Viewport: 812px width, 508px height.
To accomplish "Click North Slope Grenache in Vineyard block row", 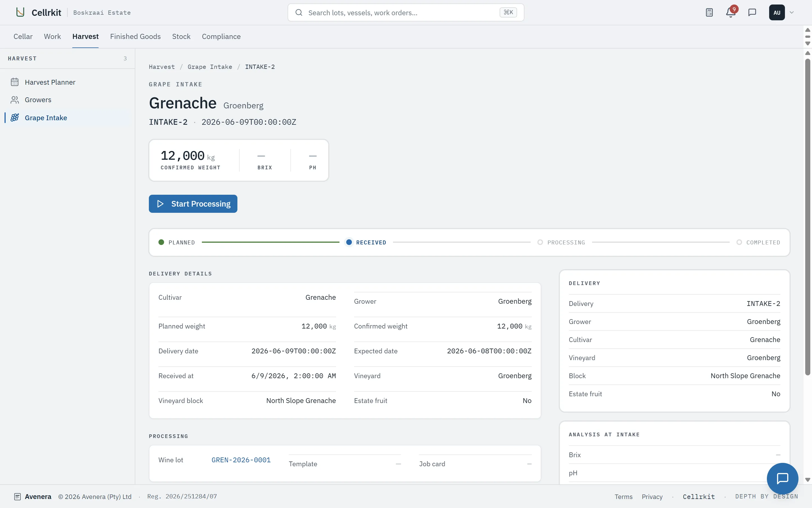I will point(301,400).
